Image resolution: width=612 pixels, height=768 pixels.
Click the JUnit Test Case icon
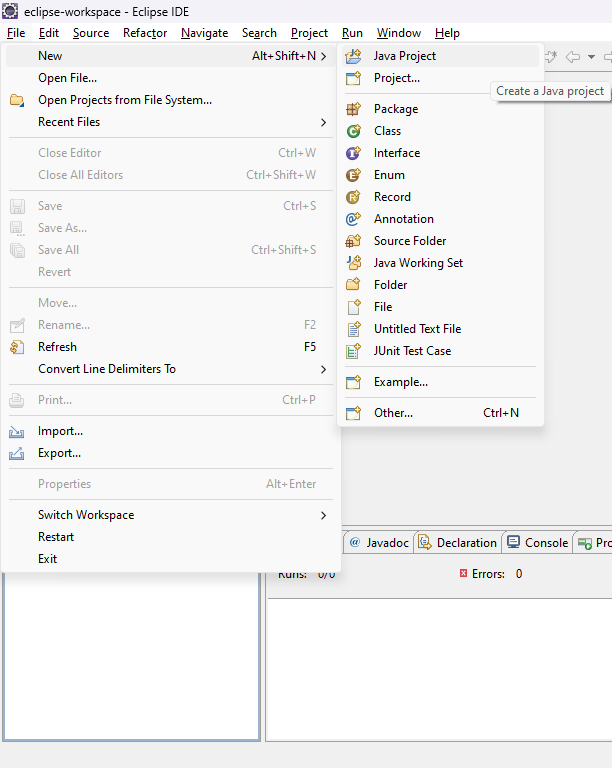(353, 351)
